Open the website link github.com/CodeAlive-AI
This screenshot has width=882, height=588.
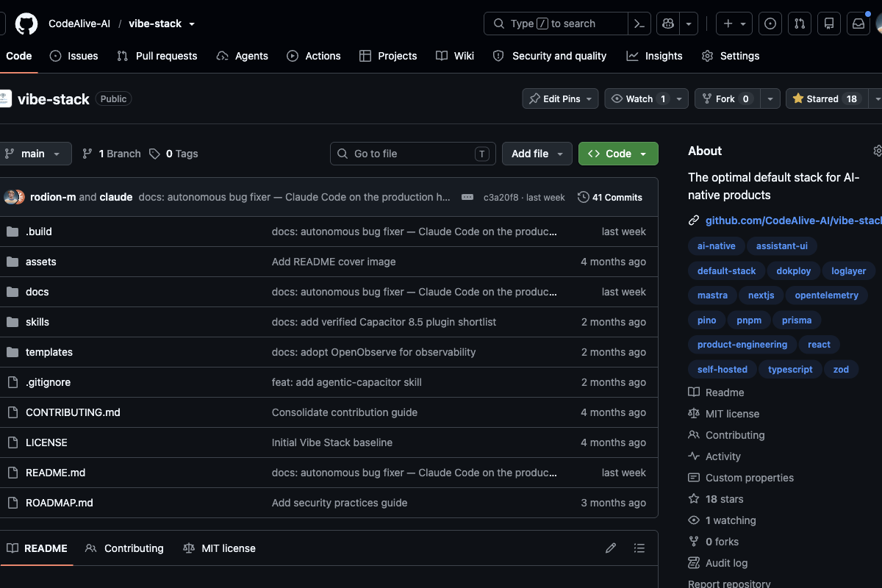pos(793,220)
